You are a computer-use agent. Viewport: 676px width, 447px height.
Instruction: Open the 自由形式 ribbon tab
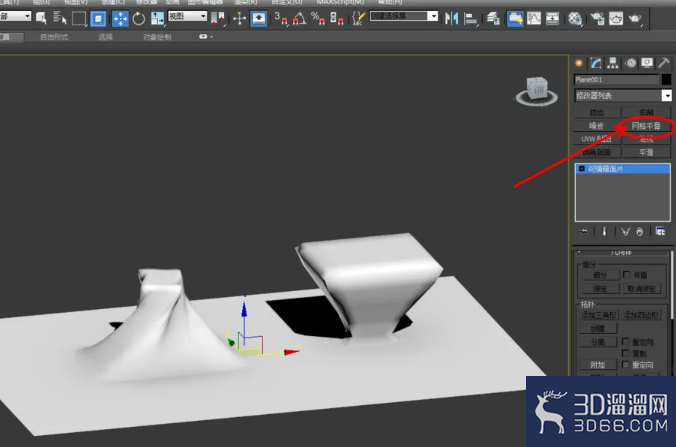click(x=54, y=37)
